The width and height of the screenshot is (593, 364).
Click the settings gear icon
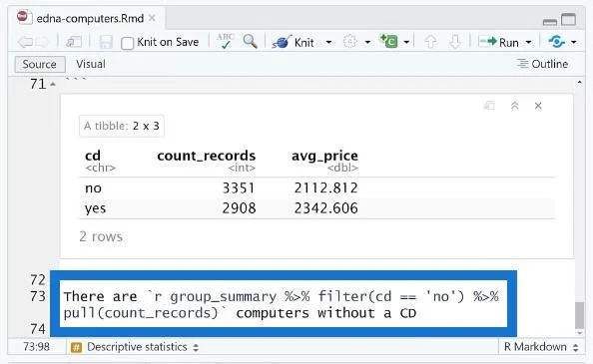point(350,42)
